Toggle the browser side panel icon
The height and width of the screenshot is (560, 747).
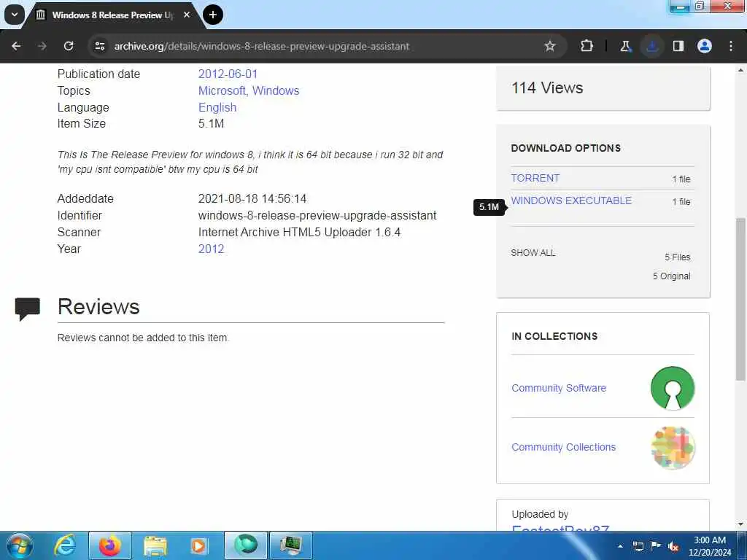click(678, 46)
